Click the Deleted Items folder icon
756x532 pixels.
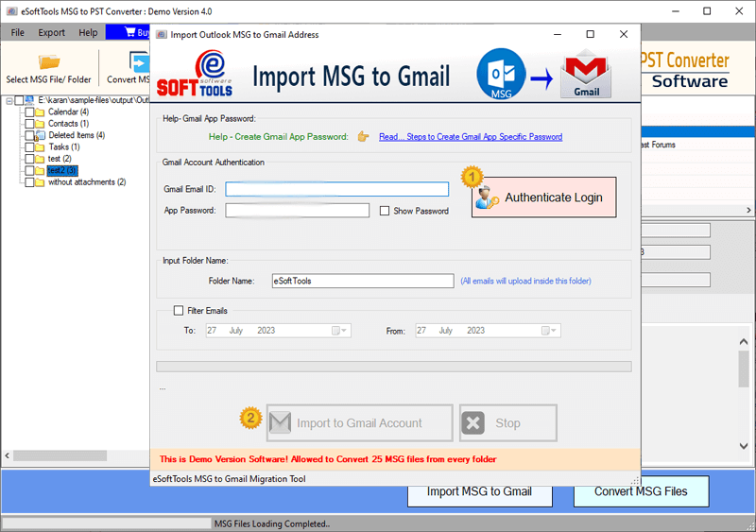tap(40, 135)
